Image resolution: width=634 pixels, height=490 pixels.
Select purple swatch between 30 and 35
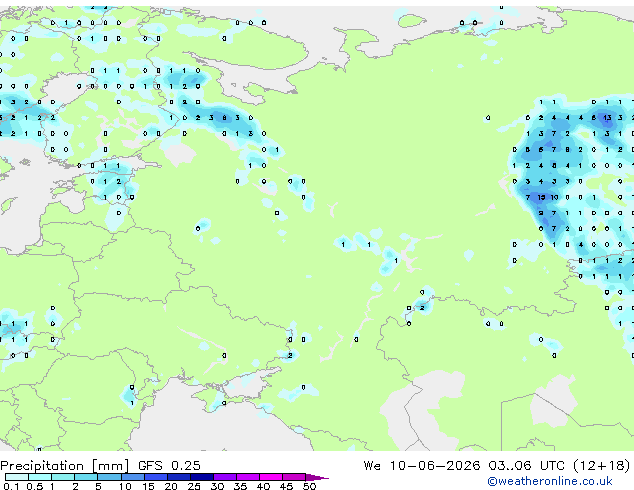pyautogui.click(x=225, y=477)
